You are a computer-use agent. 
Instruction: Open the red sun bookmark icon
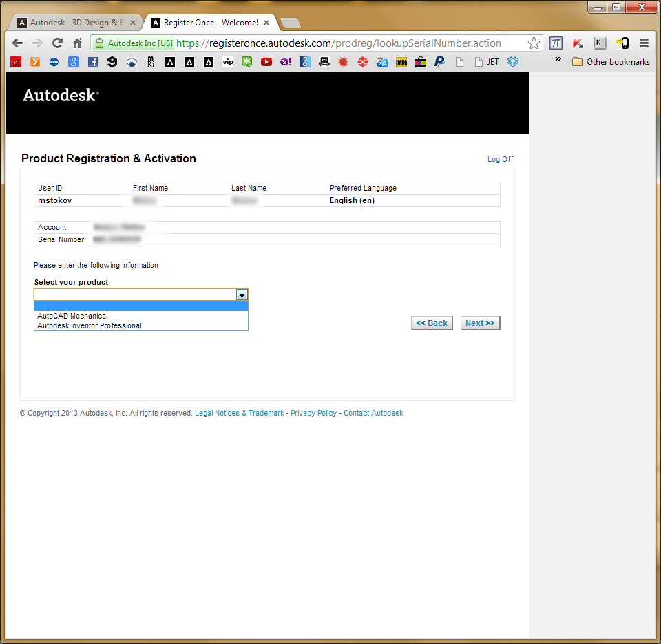pos(343,63)
